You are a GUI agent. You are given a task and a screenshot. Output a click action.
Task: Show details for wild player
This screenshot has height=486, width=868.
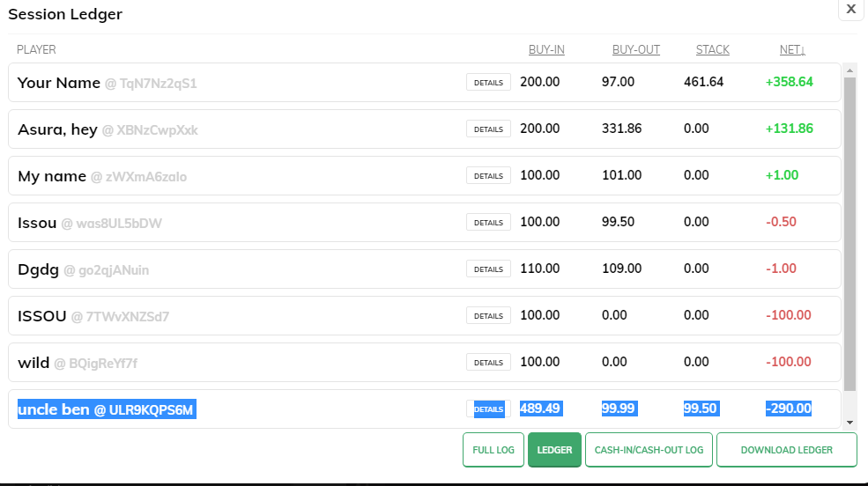pos(488,363)
